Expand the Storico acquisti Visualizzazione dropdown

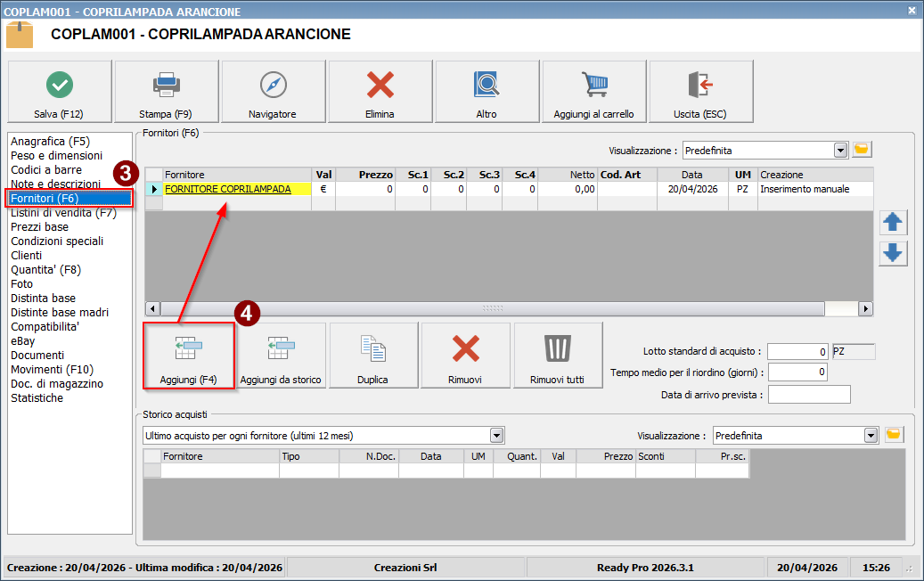point(871,436)
